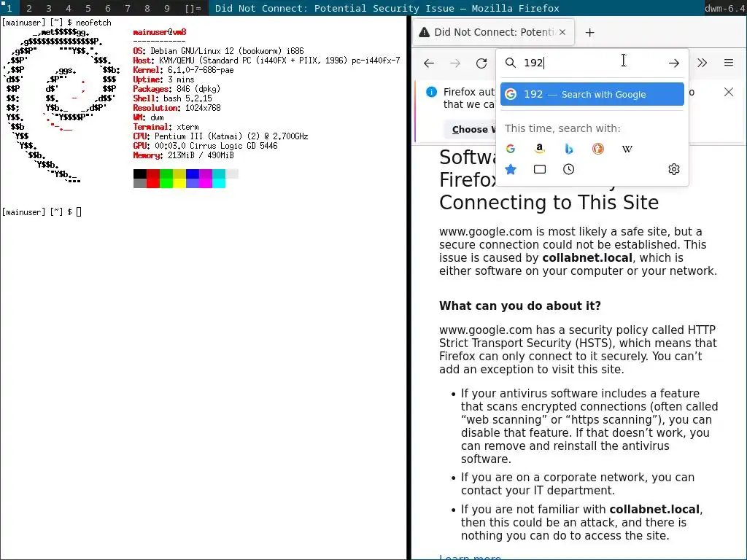Click 'What can you do about it?' heading
Image resolution: width=747 pixels, height=560 pixels.
pos(519,306)
